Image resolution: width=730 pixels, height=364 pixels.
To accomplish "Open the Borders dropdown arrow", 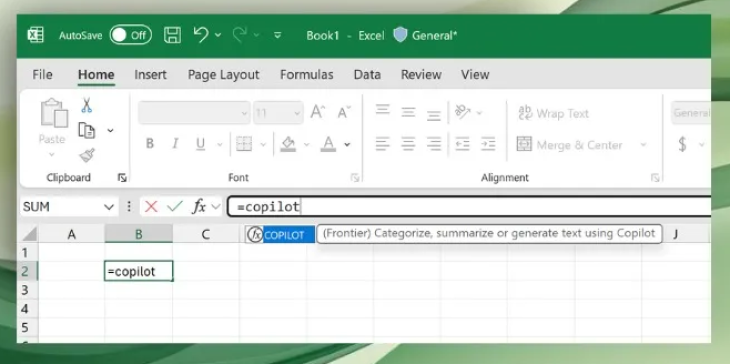I will tap(263, 145).
